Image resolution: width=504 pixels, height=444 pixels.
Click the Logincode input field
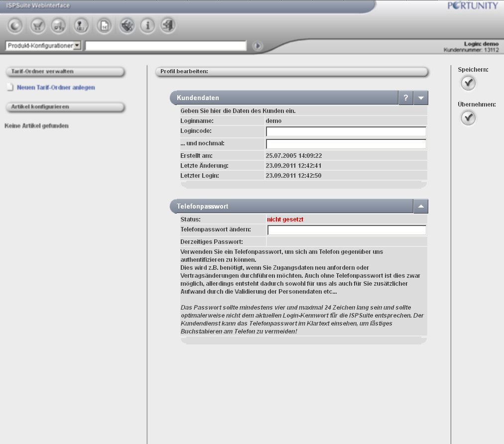click(x=346, y=131)
